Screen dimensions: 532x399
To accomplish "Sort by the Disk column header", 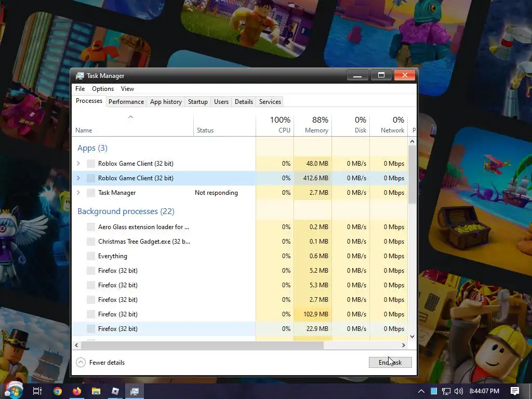I will click(x=351, y=125).
